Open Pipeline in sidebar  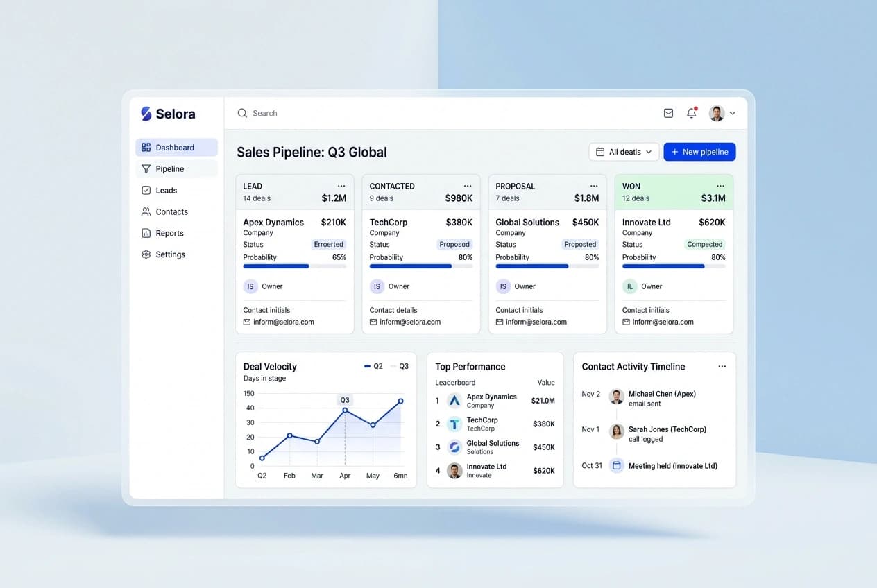176,168
